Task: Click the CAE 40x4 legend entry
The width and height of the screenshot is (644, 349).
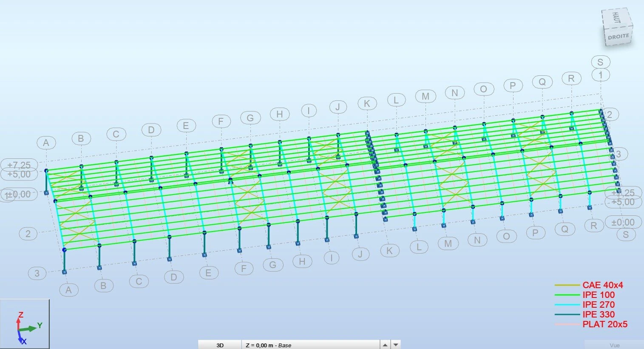Action: click(602, 285)
